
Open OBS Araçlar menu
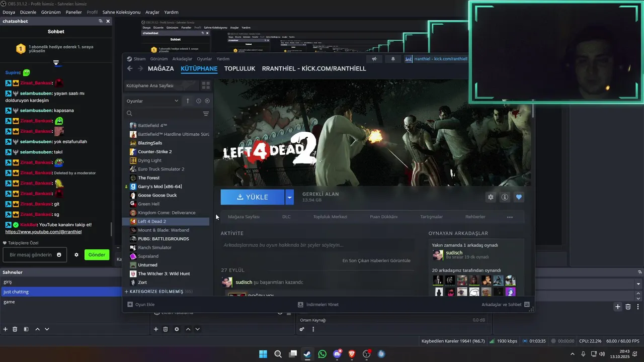[x=152, y=12]
